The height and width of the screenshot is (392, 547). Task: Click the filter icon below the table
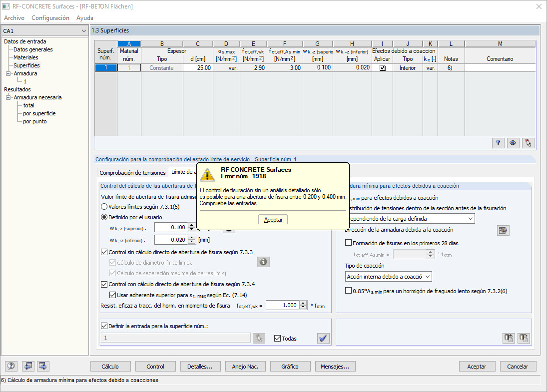tap(498, 143)
